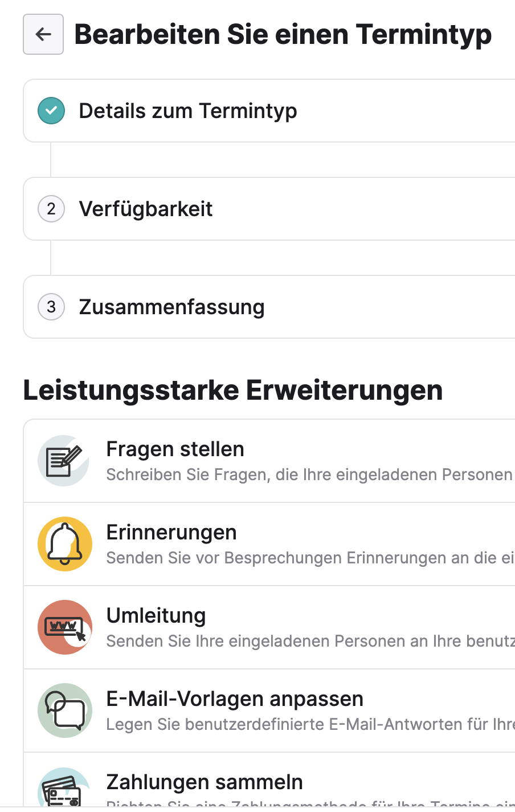Click the step 3 number circle

51,307
